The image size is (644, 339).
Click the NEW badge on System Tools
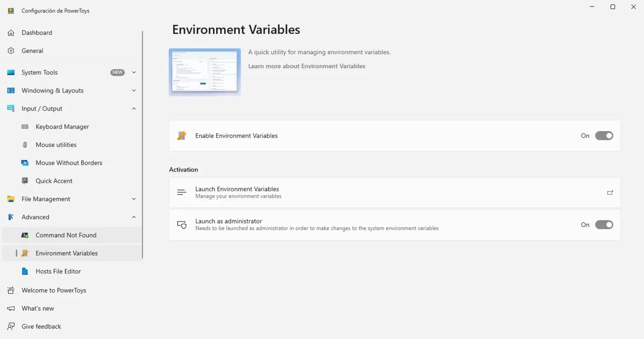click(117, 72)
